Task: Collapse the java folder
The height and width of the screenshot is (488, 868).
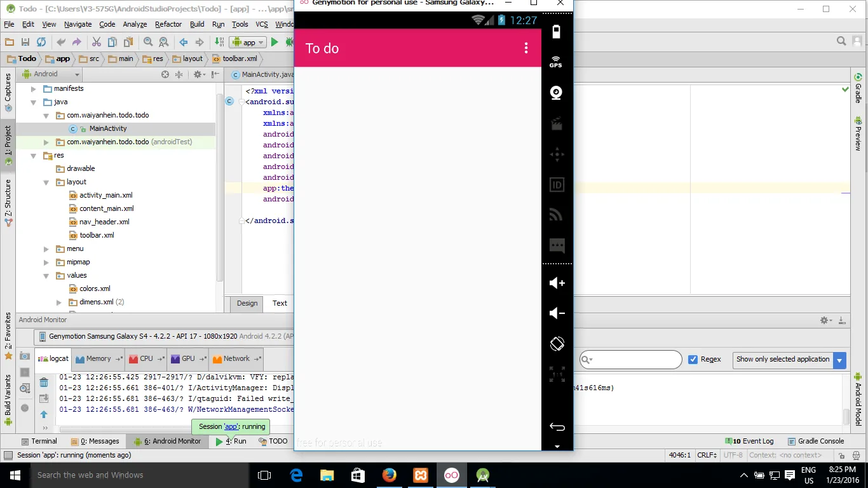Action: (x=34, y=102)
